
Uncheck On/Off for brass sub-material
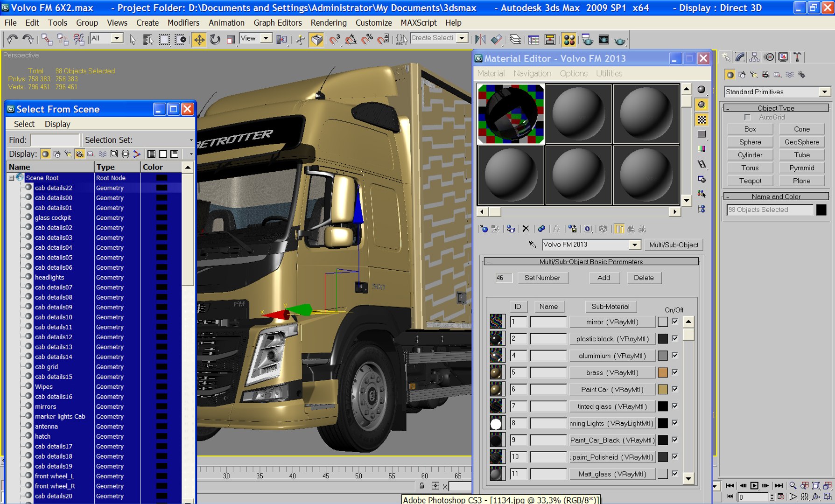tap(675, 372)
